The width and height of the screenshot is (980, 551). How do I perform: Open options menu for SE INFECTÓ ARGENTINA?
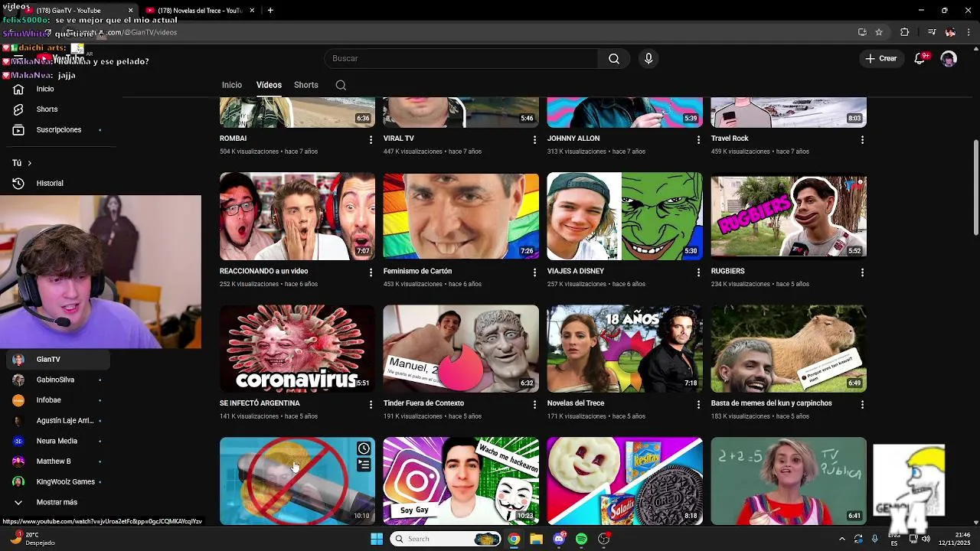pyautogui.click(x=371, y=405)
